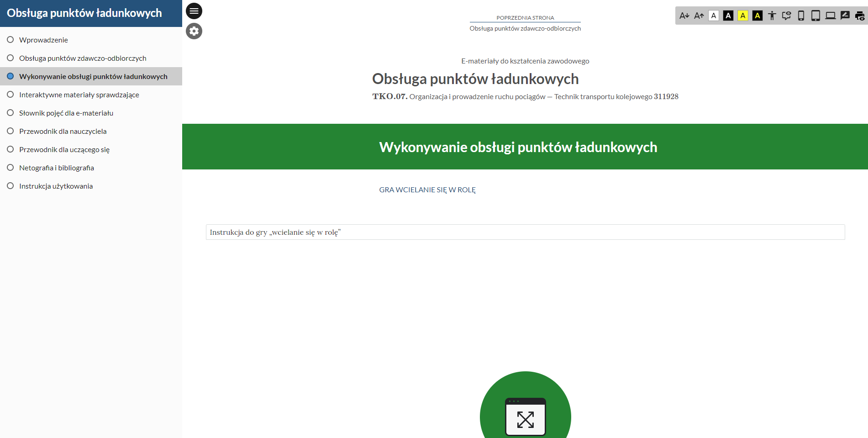Enable black-white high contrast mode

coord(728,15)
